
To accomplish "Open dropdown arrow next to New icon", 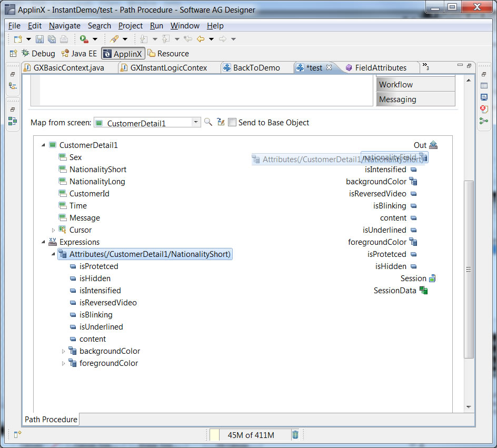I will (28, 39).
